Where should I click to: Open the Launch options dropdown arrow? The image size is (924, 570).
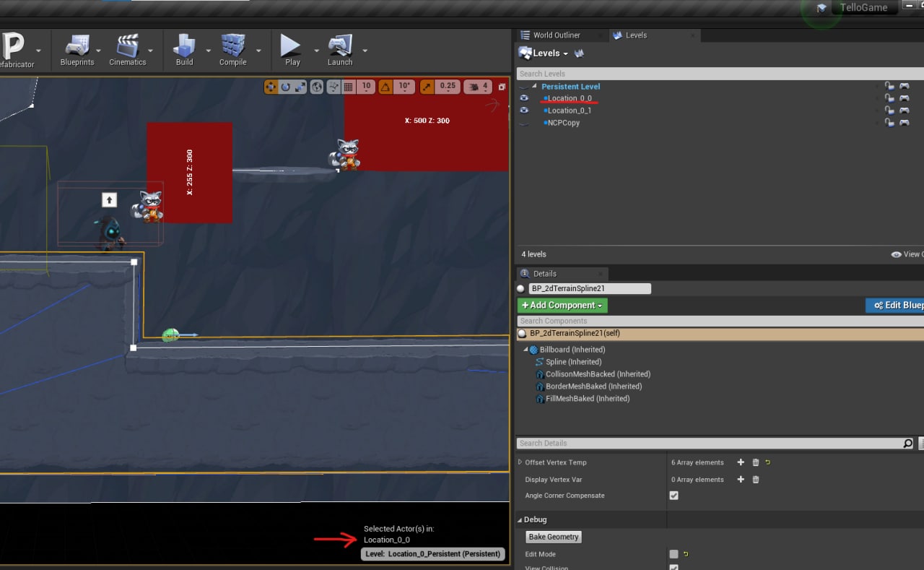coord(365,51)
